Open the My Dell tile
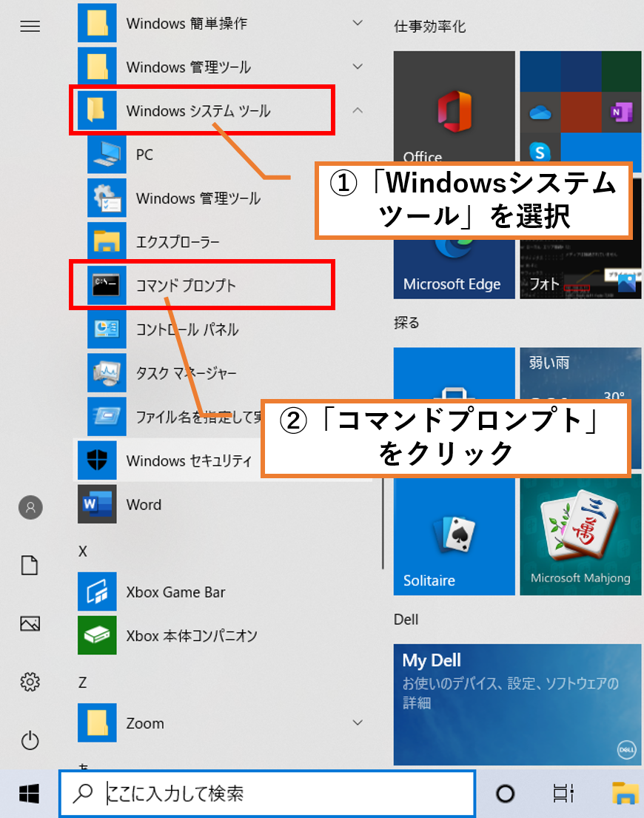This screenshot has height=818, width=644. [517, 704]
